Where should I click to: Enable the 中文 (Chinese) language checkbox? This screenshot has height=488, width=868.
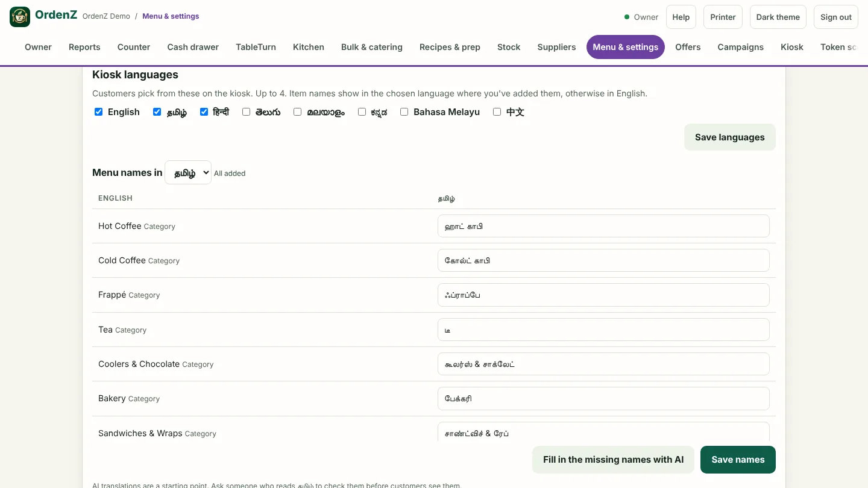point(497,111)
